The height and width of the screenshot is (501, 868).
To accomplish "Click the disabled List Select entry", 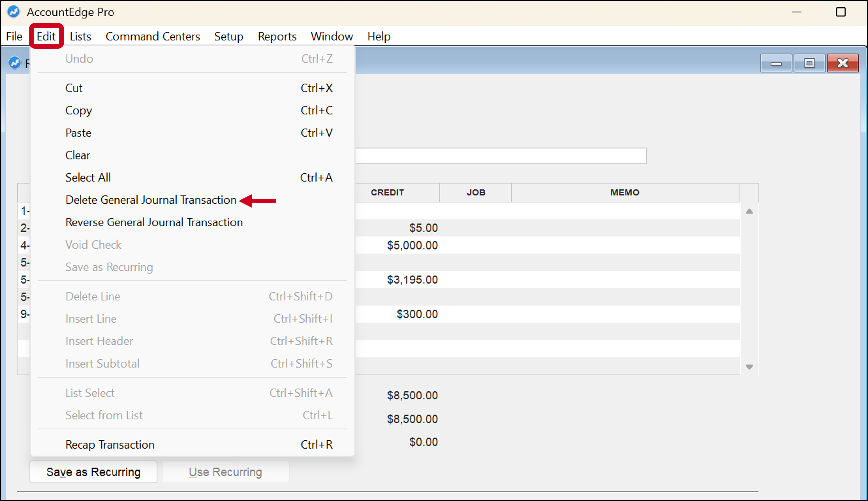I will [192, 393].
